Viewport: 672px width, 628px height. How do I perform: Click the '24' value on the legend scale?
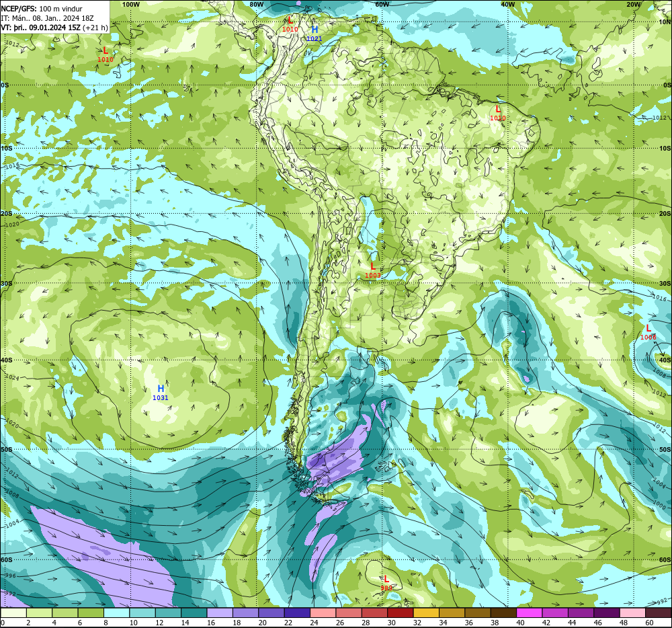(x=314, y=623)
